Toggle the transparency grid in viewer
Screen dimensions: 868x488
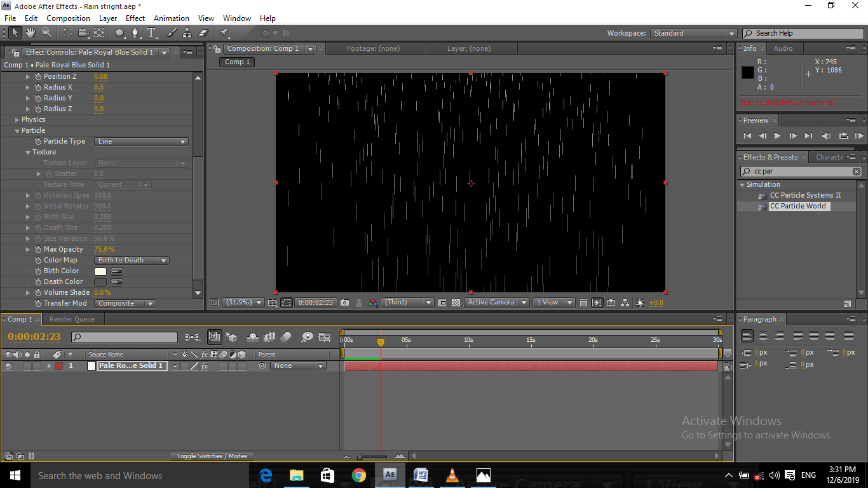tap(456, 303)
